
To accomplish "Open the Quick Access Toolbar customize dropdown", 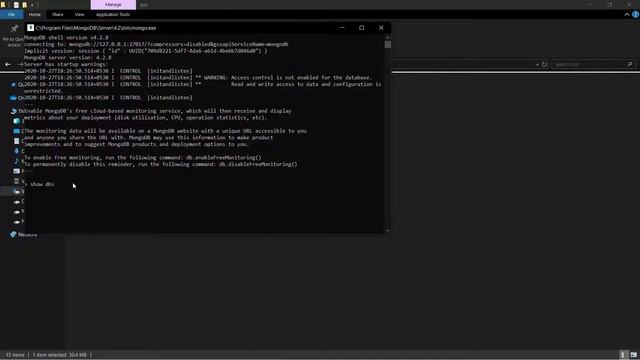I will click(32, 5).
